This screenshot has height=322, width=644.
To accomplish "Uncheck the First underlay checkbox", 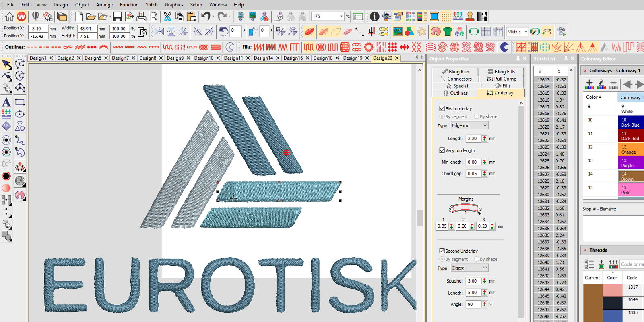I will pos(442,108).
